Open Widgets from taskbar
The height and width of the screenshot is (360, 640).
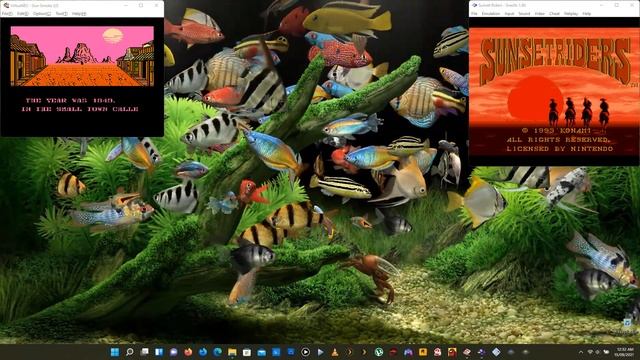point(159,352)
